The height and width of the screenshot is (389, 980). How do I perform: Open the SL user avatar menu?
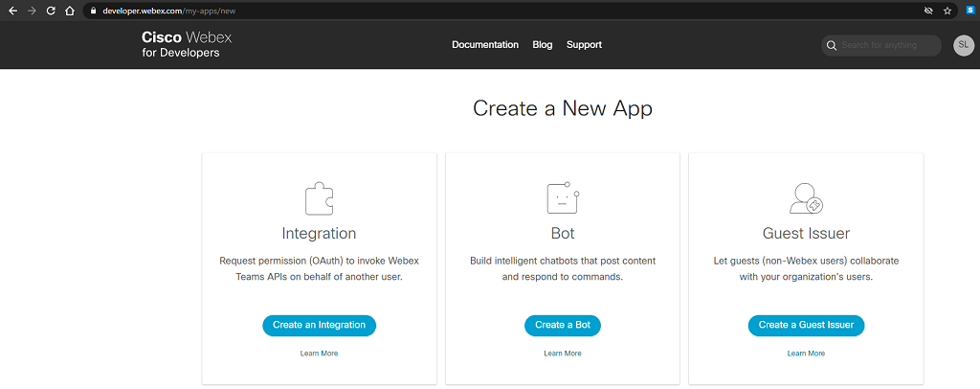click(963, 45)
